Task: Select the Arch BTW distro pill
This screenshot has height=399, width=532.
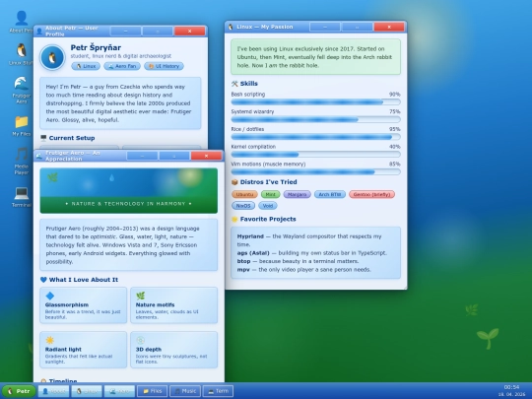Action: click(330, 194)
